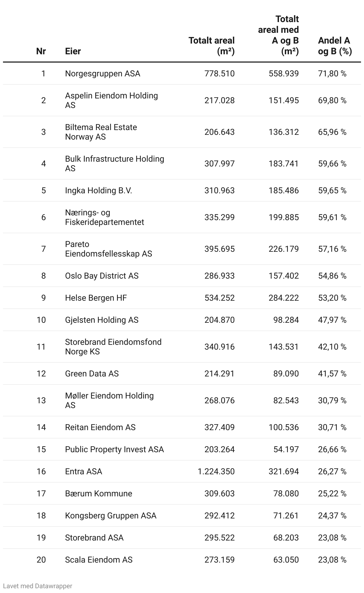Select the Entra ASA row name
This screenshot has height=593, width=364.
(x=84, y=471)
